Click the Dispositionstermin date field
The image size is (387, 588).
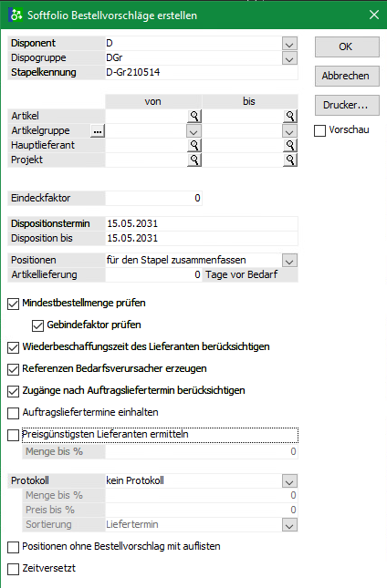202,224
